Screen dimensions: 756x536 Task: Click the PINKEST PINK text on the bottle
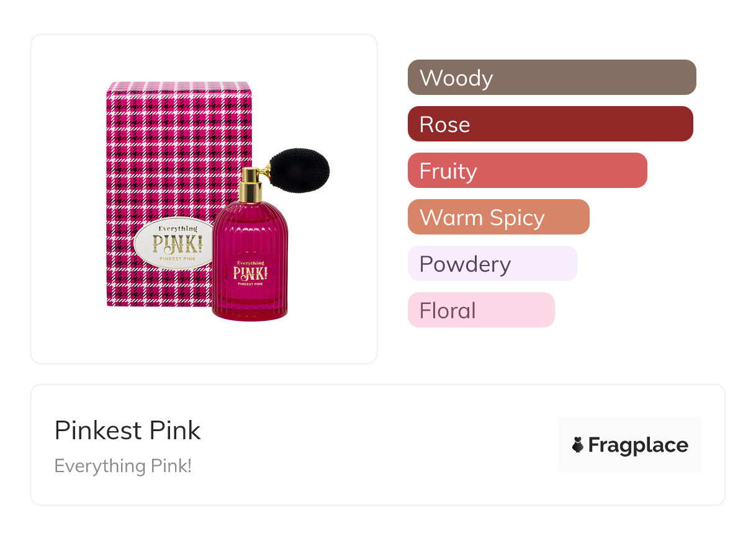point(250,284)
